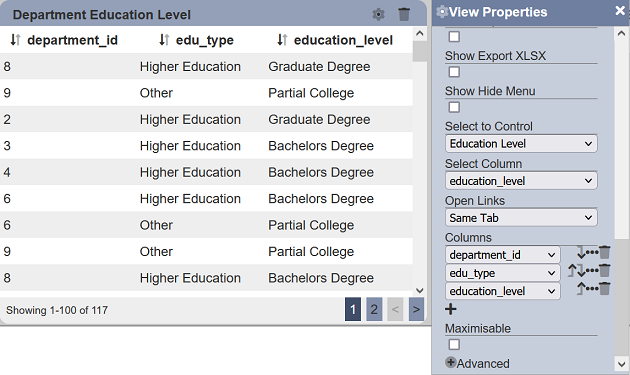Close the View Properties panel
This screenshot has height=375, width=630.
(620, 11)
